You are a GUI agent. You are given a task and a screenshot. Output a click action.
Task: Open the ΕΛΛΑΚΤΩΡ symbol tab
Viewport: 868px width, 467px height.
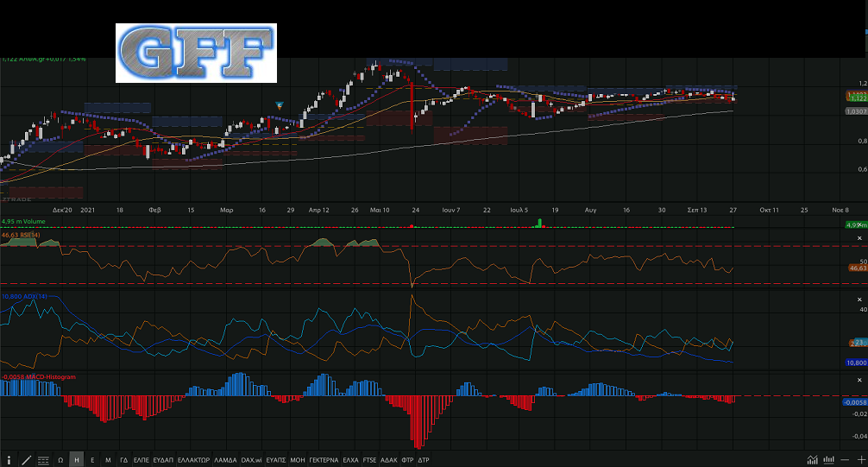194,460
